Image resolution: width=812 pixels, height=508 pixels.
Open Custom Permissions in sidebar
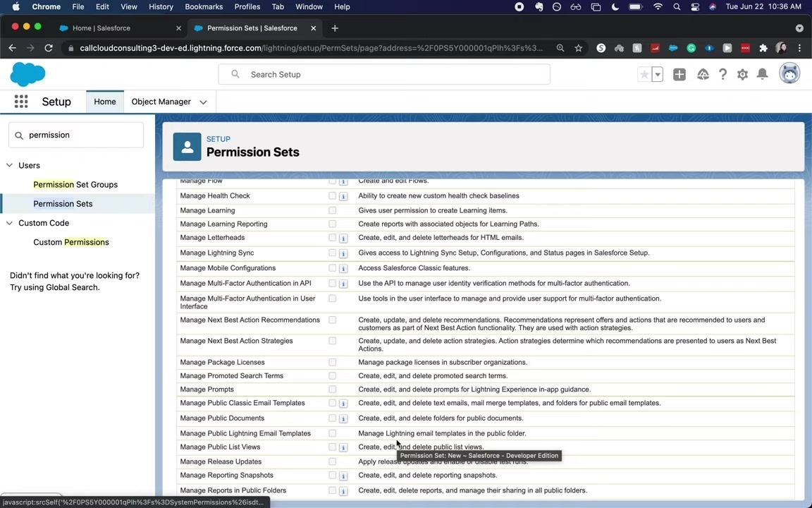click(71, 242)
